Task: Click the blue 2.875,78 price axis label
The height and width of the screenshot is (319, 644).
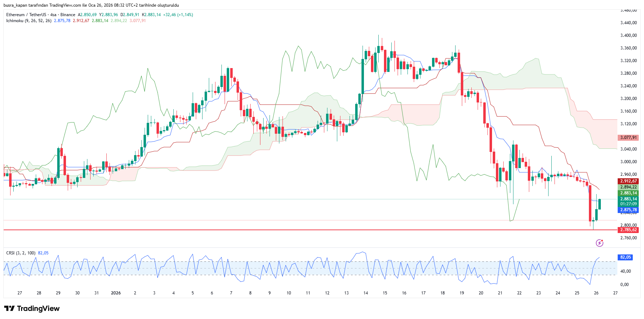Action: point(628,210)
